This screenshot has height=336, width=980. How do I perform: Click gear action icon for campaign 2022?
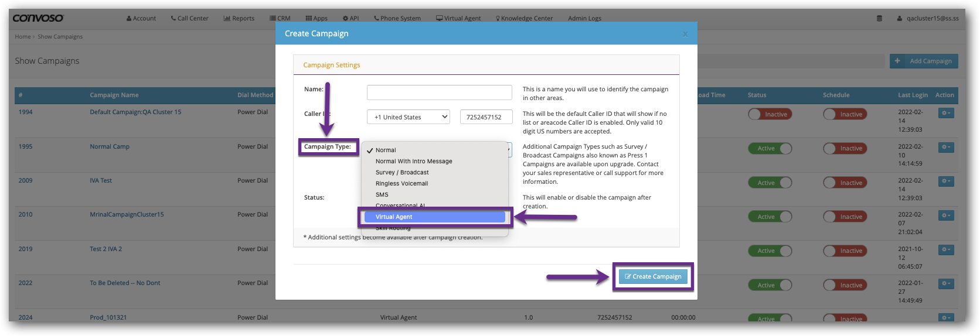click(945, 284)
